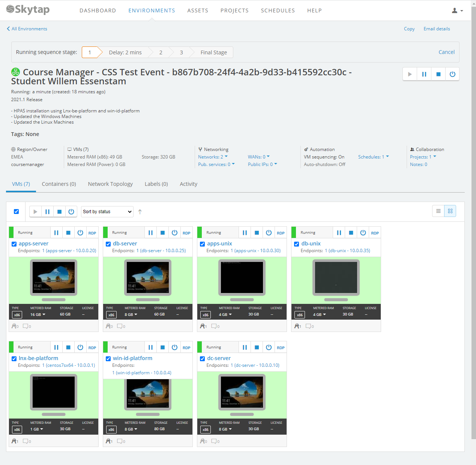Viewport: 476px width, 465px height.
Task: Stop the apps-server VM
Action: pyautogui.click(x=68, y=233)
